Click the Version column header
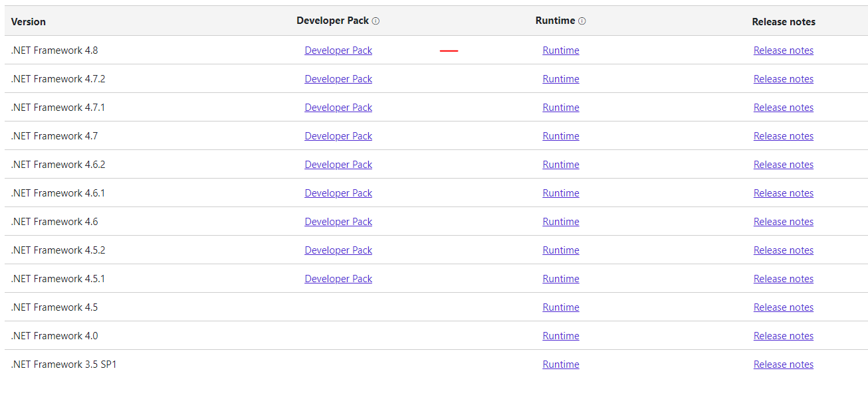 [29, 22]
